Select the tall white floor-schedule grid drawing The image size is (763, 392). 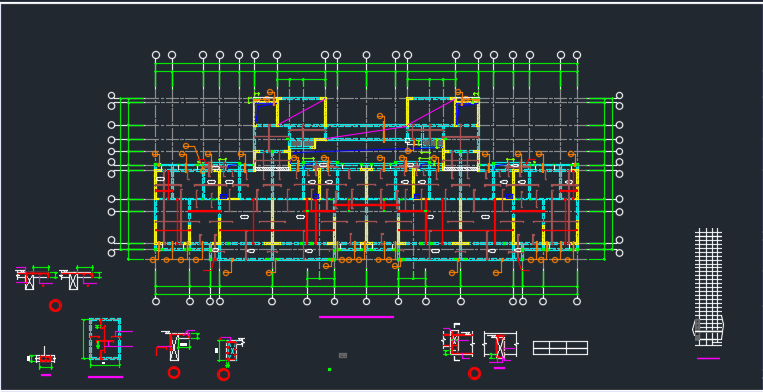pos(708,287)
